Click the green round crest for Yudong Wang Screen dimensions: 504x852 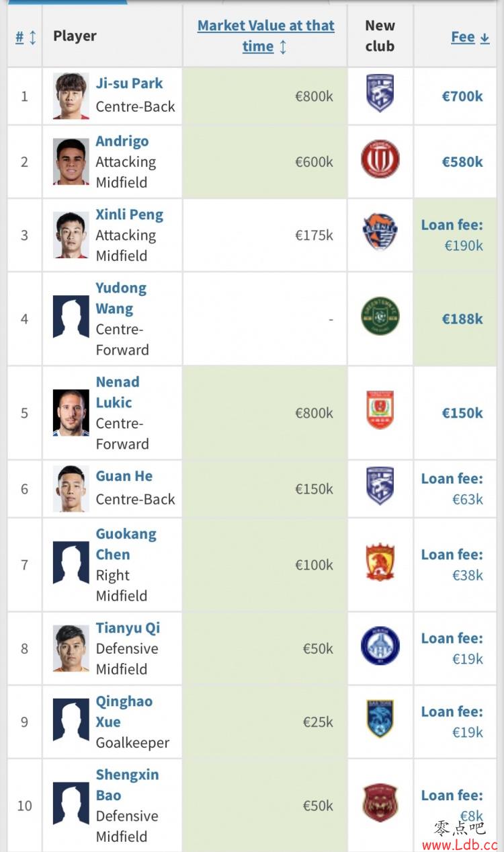click(x=380, y=316)
